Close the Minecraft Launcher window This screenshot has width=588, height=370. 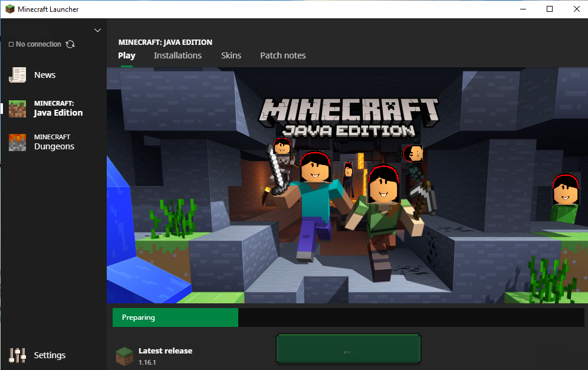[x=577, y=9]
